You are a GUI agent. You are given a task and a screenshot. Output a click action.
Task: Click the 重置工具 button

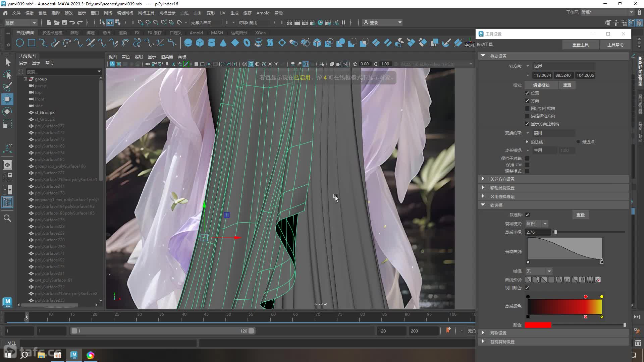tap(580, 45)
